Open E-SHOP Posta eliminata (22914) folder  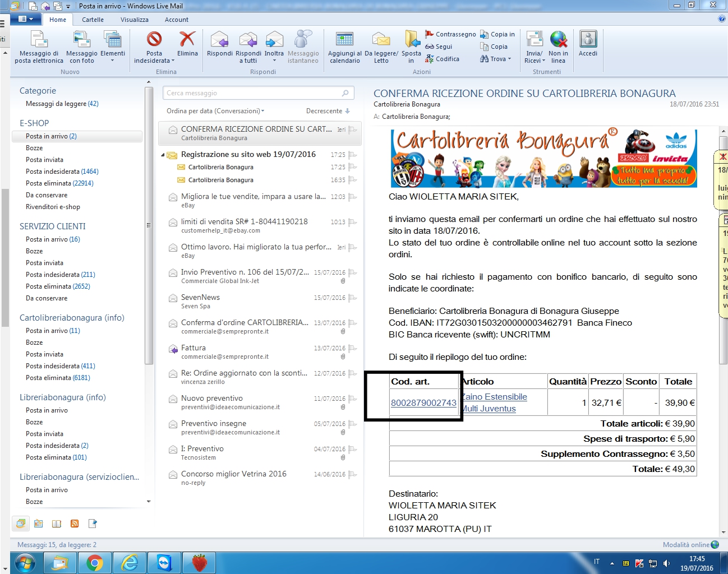pyautogui.click(x=59, y=183)
